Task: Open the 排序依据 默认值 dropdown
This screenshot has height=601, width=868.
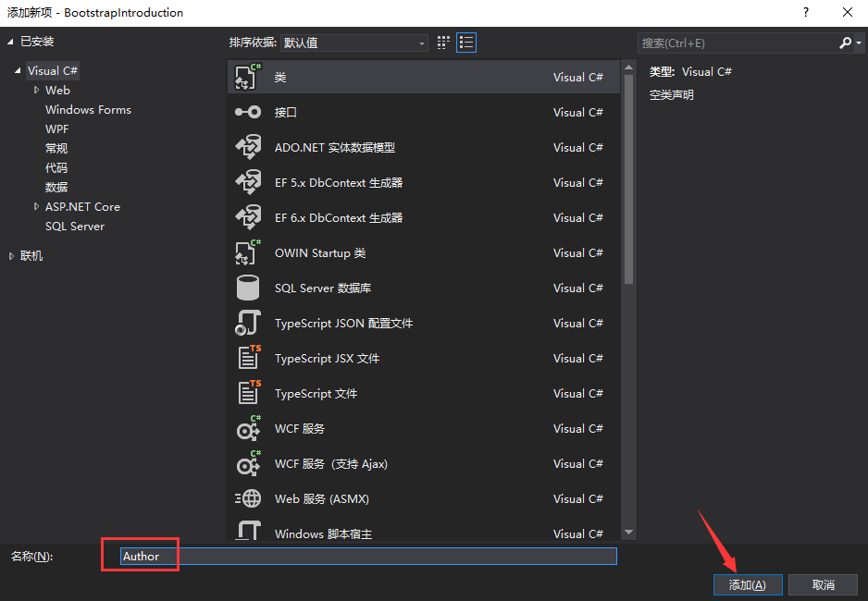Action: point(354,43)
